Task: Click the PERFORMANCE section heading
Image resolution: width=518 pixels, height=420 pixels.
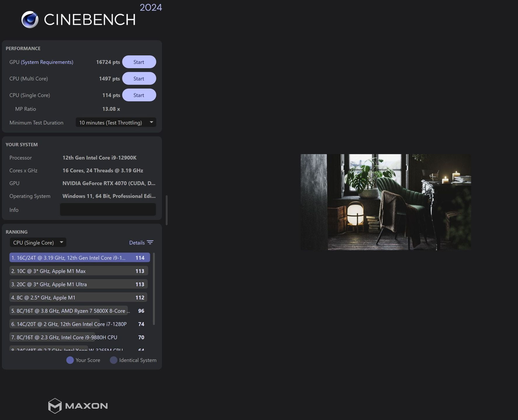Action: click(x=23, y=48)
